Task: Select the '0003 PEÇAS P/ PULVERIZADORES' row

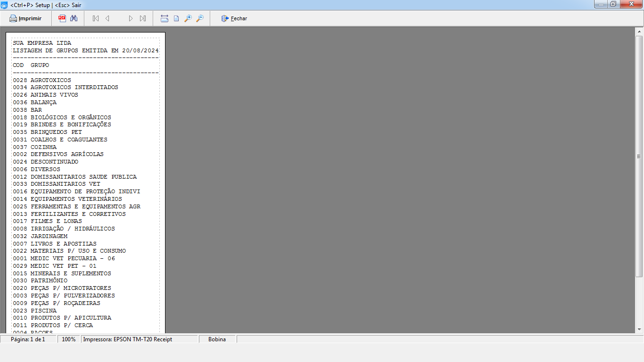Action: point(64,296)
